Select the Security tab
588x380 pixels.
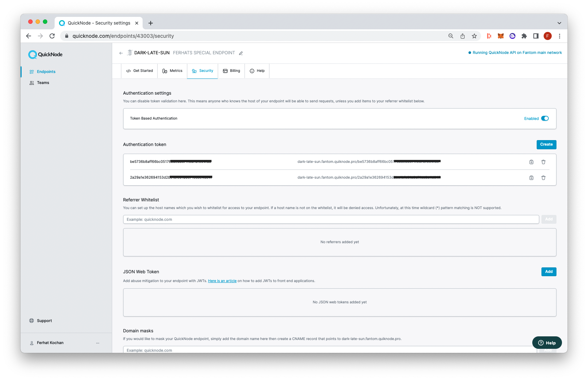click(x=202, y=71)
